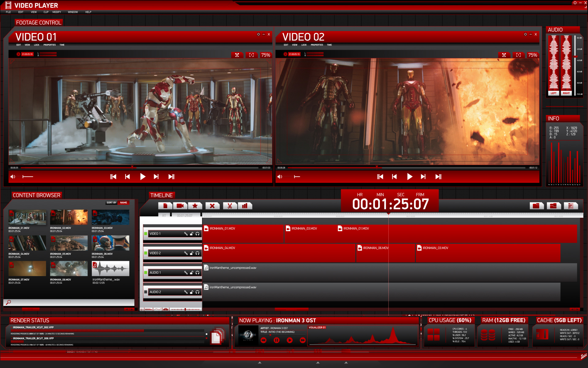Click the speaker icon in Video 01

[13, 177]
